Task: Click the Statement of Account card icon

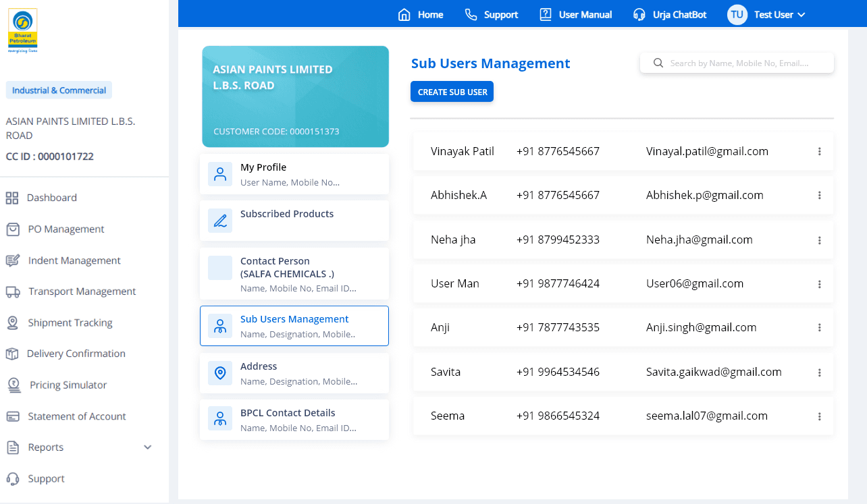Action: tap(13, 416)
